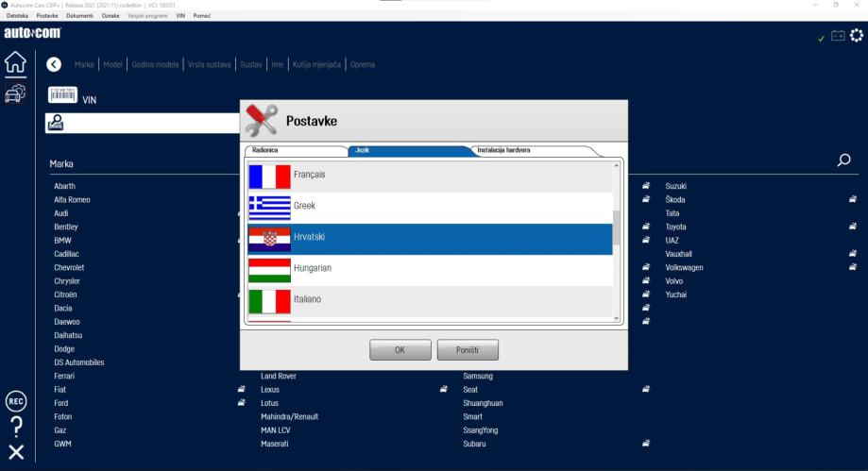Select Mahindra/Renault from the brand list
868x471 pixels.
point(290,417)
